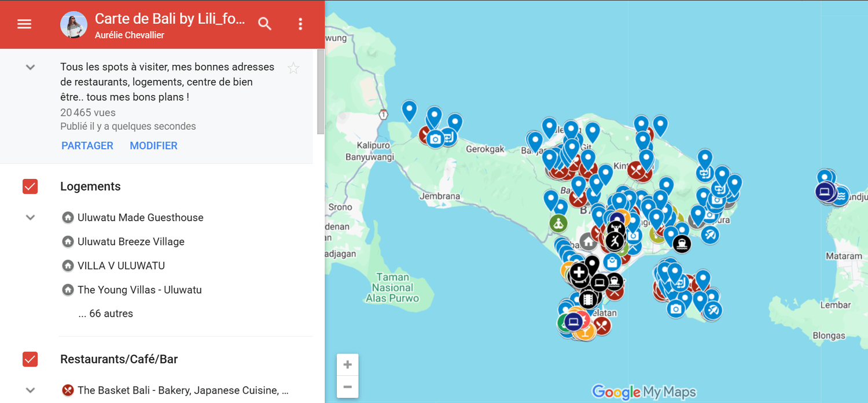
Task: Click the author name Aurélie Chevallier
Action: [x=130, y=35]
